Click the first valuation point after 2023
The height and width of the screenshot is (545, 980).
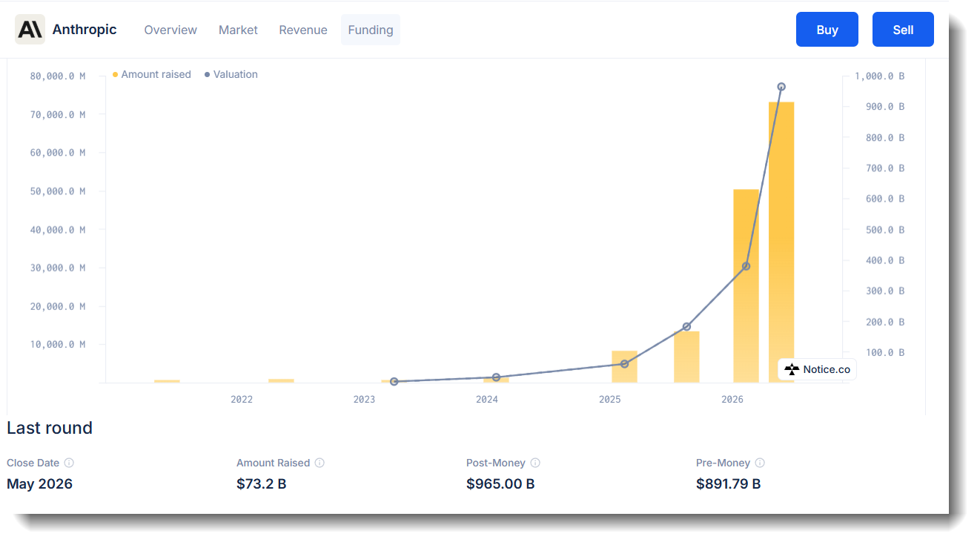394,381
